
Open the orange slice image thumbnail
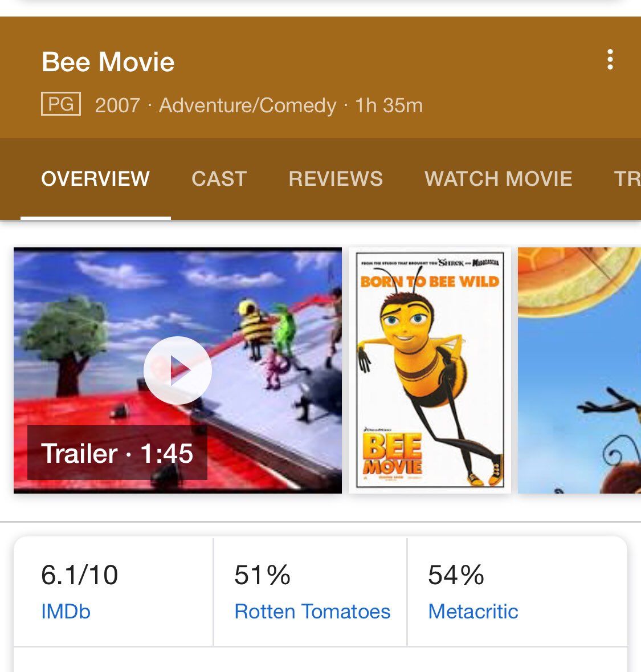[579, 370]
